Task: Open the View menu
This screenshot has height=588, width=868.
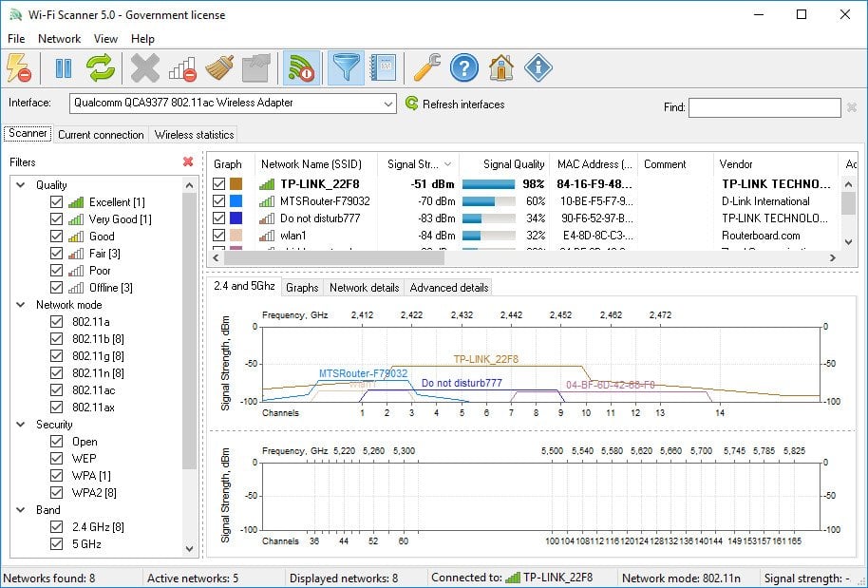Action: point(105,39)
